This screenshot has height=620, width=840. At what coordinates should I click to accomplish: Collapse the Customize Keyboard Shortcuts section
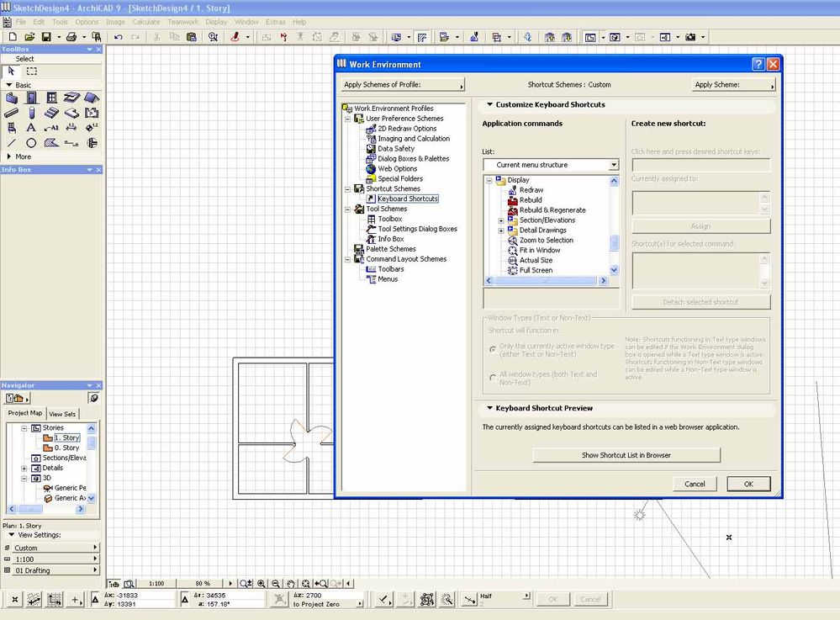click(x=489, y=105)
